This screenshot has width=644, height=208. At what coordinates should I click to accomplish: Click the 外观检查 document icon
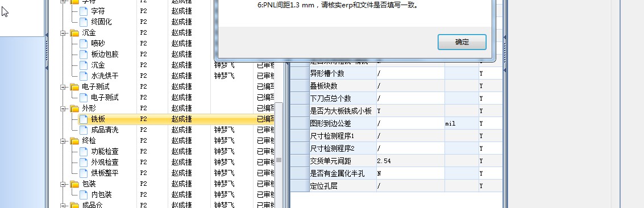84,162
